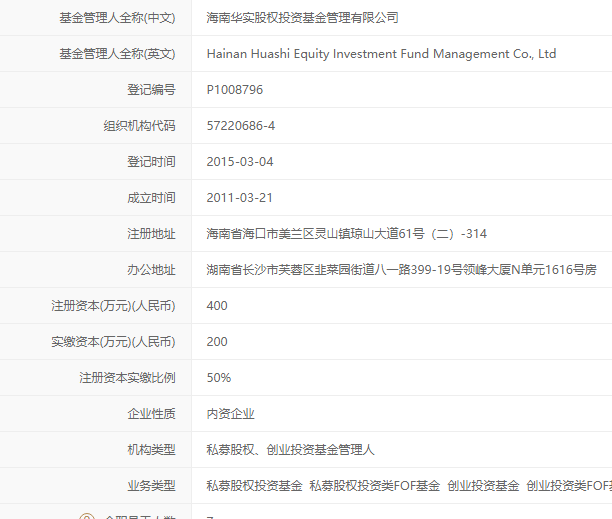Select the business type 私募股权投资基金
Viewport: 612px width, 519px height.
point(254,486)
